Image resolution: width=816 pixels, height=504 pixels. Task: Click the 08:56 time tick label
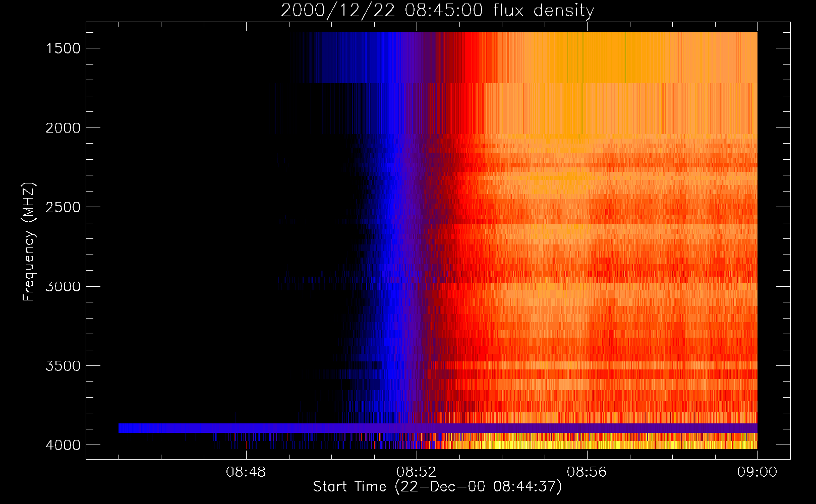(x=587, y=472)
